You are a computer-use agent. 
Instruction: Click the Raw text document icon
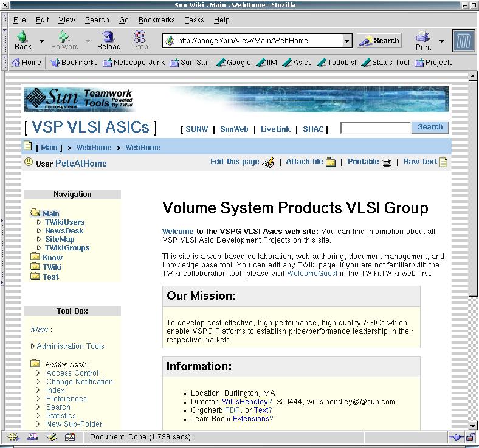pos(444,162)
